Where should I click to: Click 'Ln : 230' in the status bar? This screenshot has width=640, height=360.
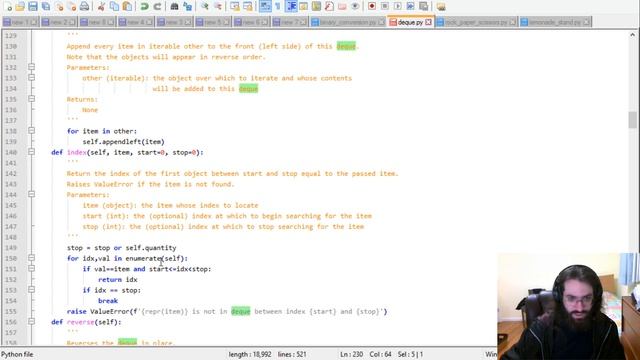click(351, 354)
